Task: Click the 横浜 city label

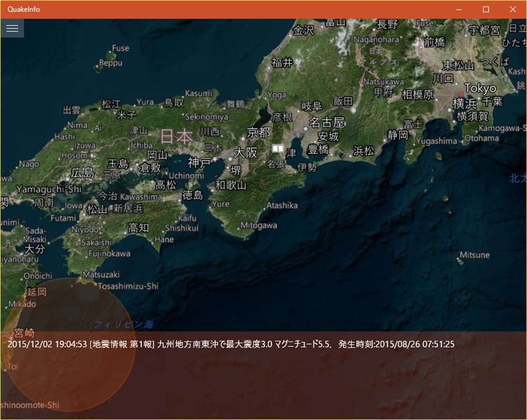Action: [464, 103]
